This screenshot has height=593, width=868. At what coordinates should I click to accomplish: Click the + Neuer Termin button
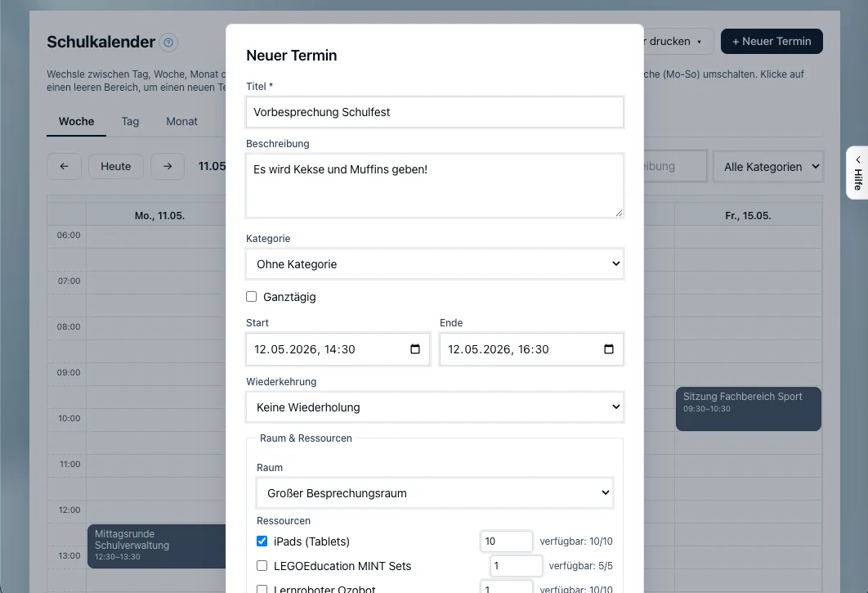[772, 42]
